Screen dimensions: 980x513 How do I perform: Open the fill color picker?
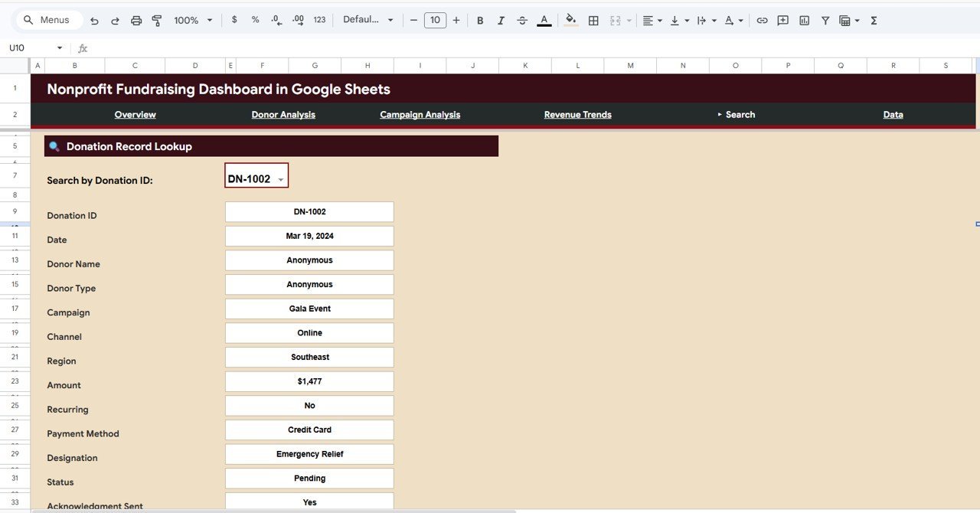[x=570, y=20]
